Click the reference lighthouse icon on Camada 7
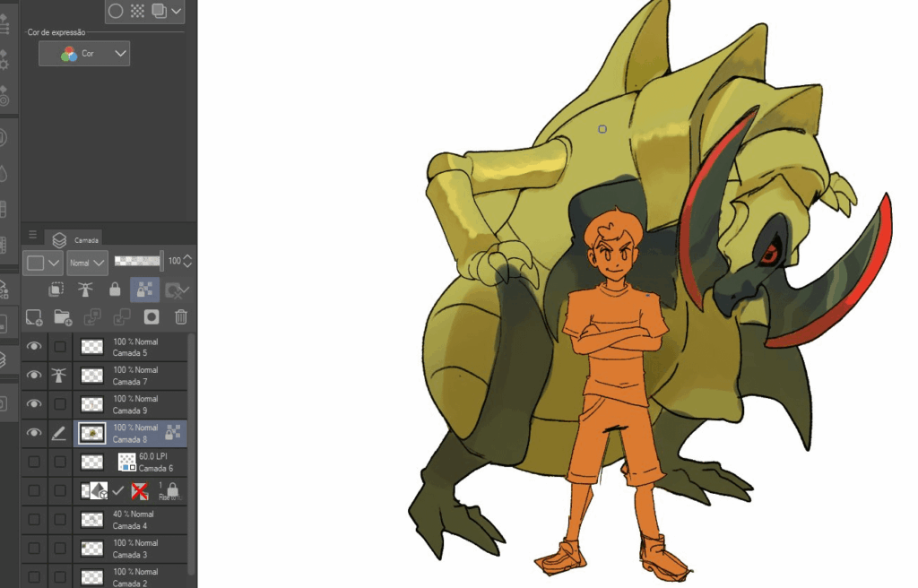Screen dimensions: 918x588 coord(58,375)
